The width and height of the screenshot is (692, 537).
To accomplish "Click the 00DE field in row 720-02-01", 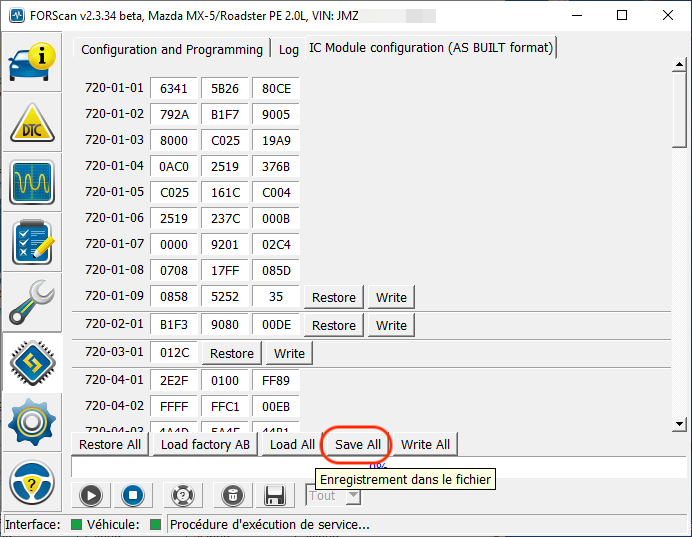I will (276, 325).
